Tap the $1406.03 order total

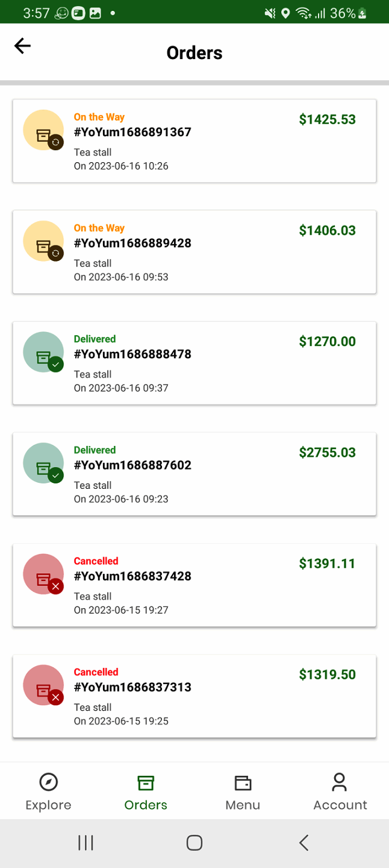click(x=327, y=230)
